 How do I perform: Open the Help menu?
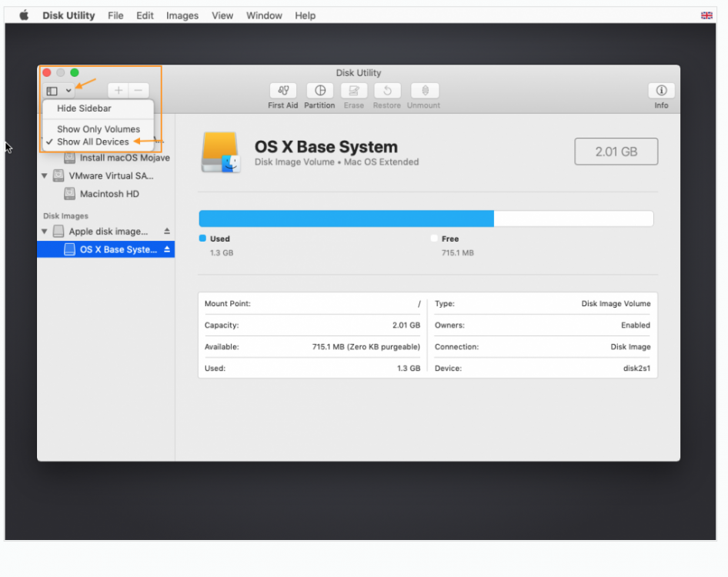click(x=305, y=15)
